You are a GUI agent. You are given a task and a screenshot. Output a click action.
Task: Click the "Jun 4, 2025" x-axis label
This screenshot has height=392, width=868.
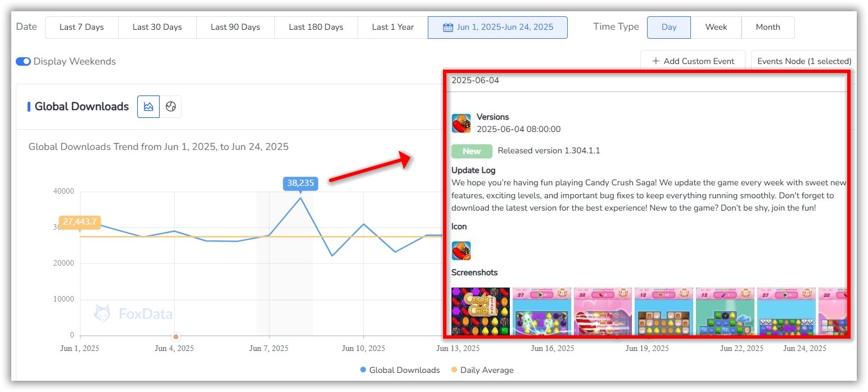[x=174, y=348]
